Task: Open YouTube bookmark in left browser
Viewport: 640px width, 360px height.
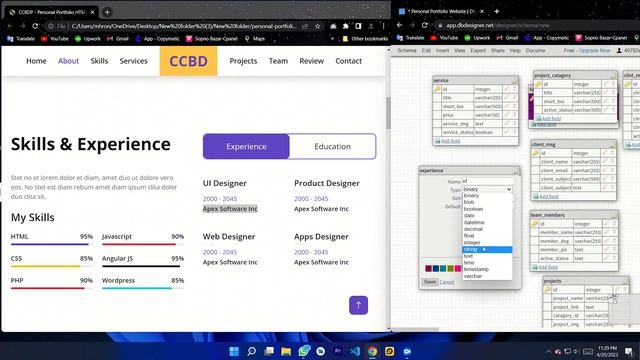Action: pos(55,39)
